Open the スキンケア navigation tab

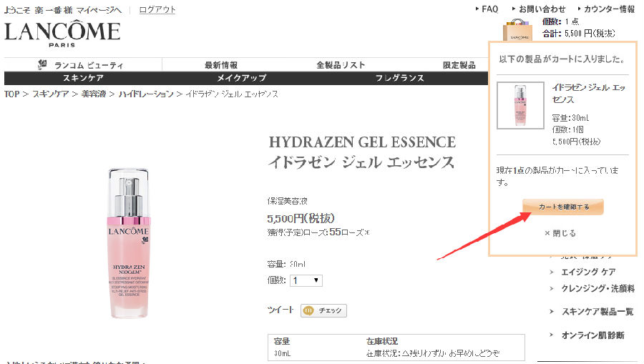83,78
